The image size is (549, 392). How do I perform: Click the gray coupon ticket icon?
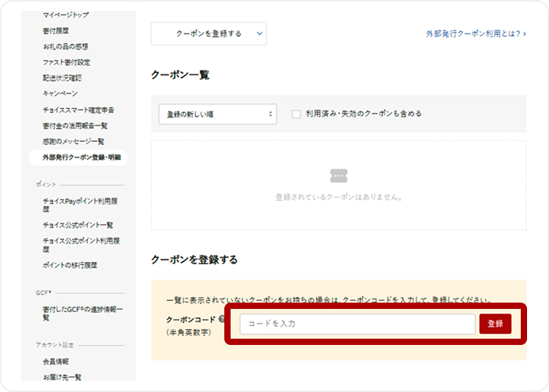point(339,176)
